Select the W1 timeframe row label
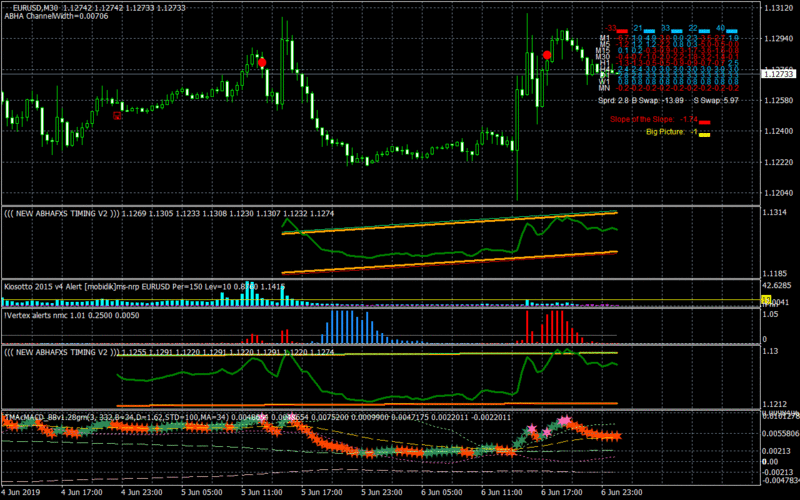 (x=604, y=82)
